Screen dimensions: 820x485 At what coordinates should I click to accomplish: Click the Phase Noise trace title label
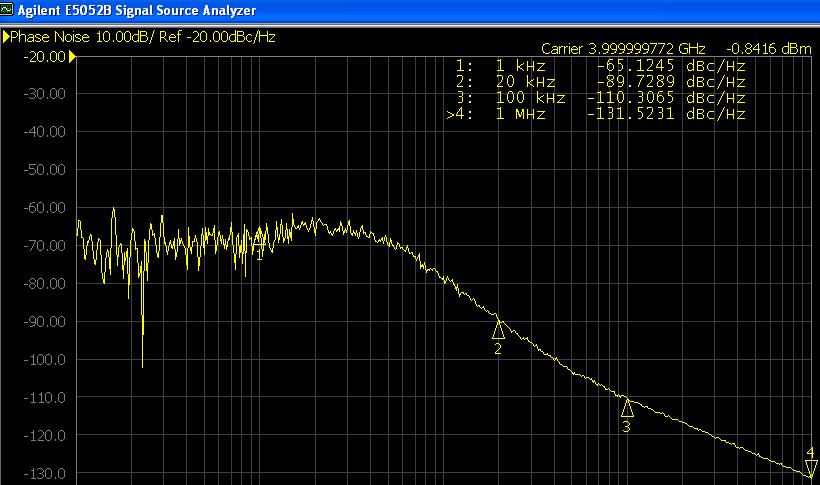143,37
